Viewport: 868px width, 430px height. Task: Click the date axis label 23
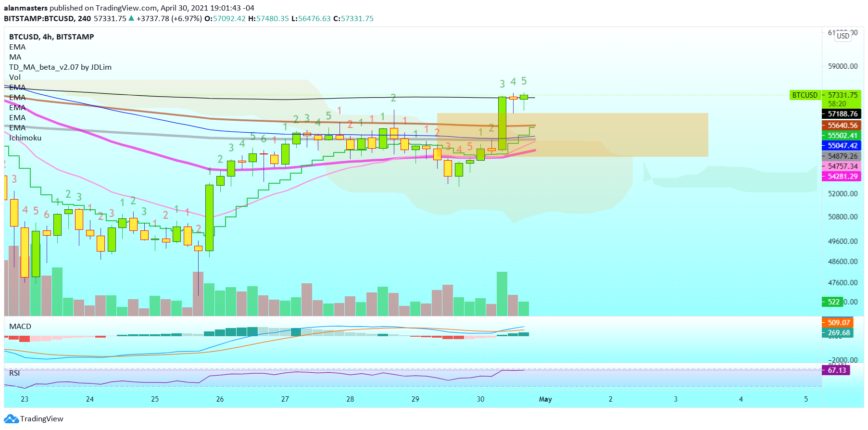pyautogui.click(x=25, y=399)
